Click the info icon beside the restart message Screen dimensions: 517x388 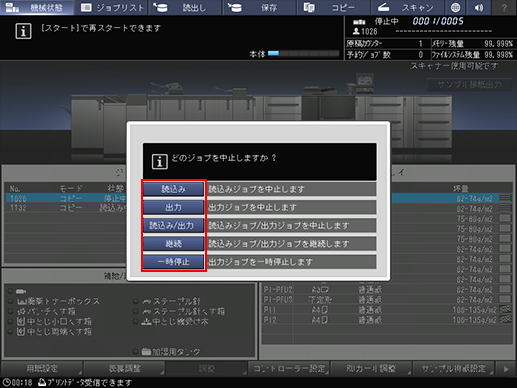(x=23, y=31)
